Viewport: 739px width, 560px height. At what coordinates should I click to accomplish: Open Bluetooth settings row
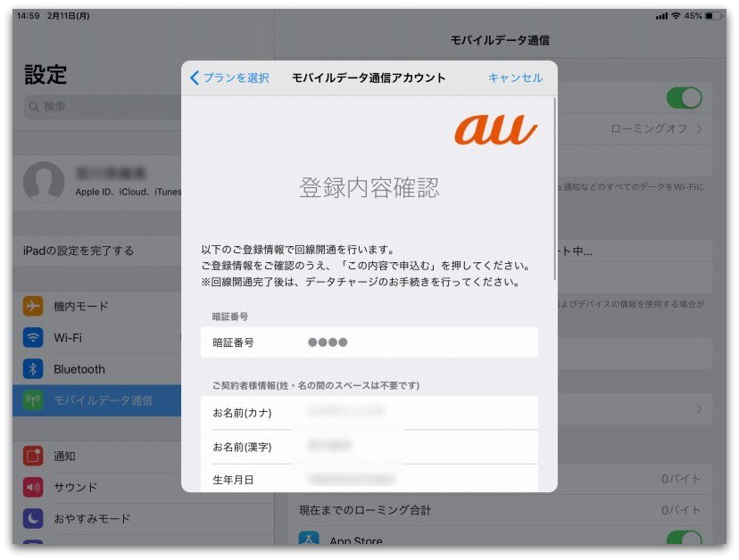97,369
